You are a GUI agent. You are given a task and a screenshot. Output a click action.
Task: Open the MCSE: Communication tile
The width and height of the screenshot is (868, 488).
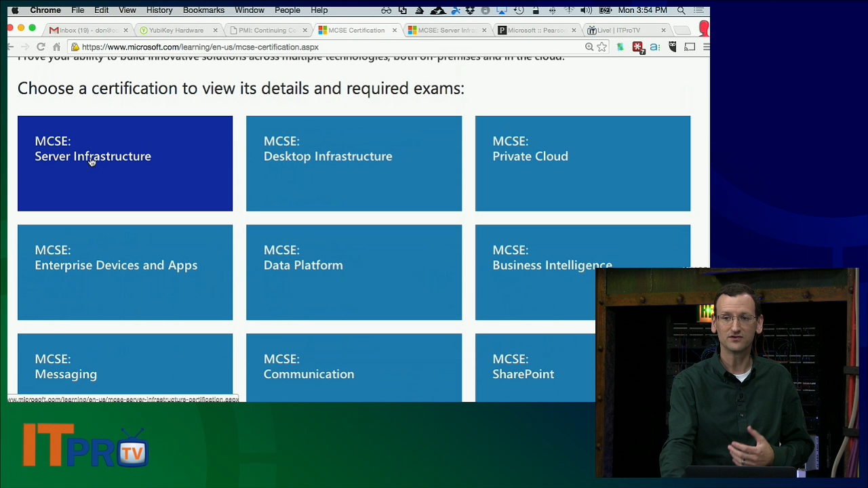[354, 367]
